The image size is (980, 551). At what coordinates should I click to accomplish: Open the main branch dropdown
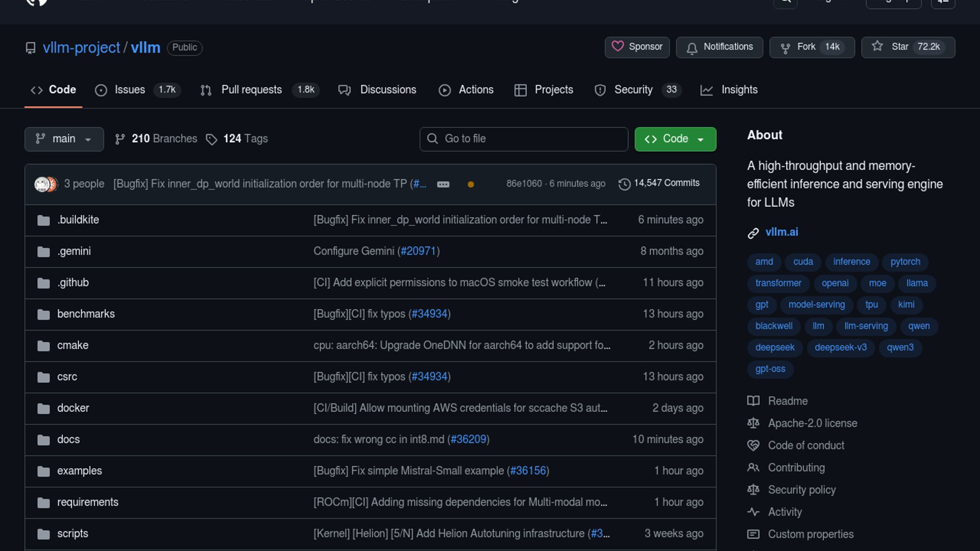[64, 139]
